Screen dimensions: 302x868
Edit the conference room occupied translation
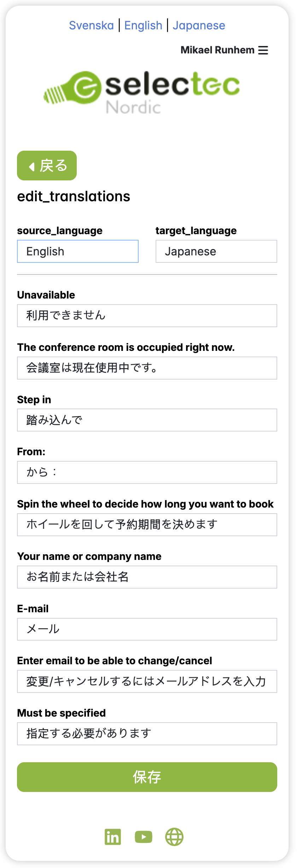147,368
